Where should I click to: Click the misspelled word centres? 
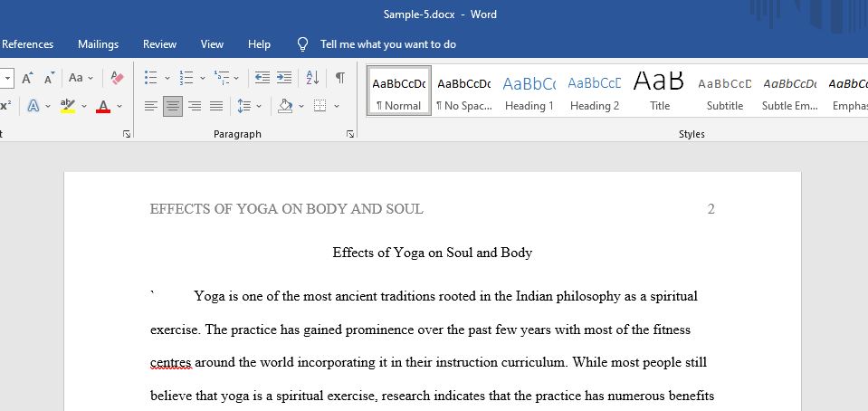[x=170, y=363]
